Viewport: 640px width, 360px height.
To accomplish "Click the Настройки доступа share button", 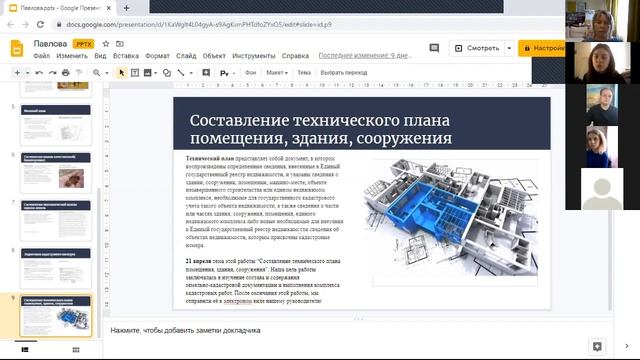I will (x=542, y=48).
